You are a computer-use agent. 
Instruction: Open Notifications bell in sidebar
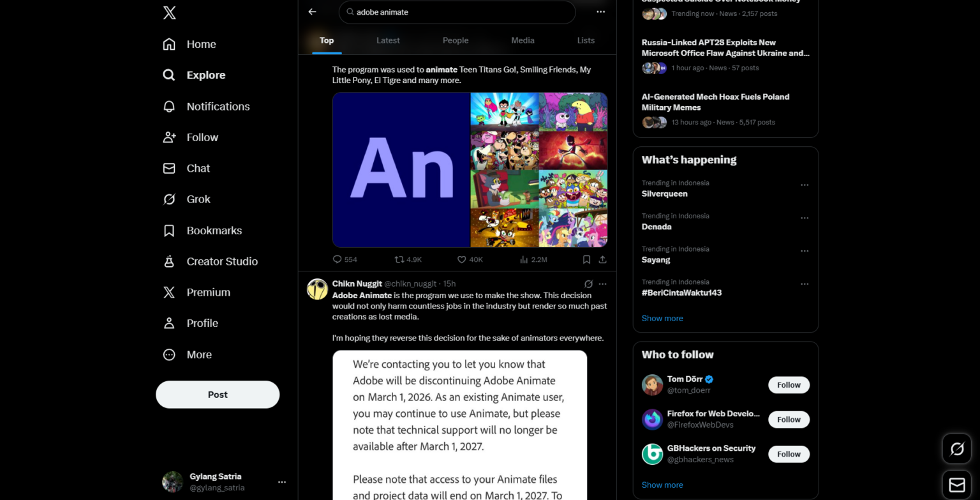click(x=206, y=106)
